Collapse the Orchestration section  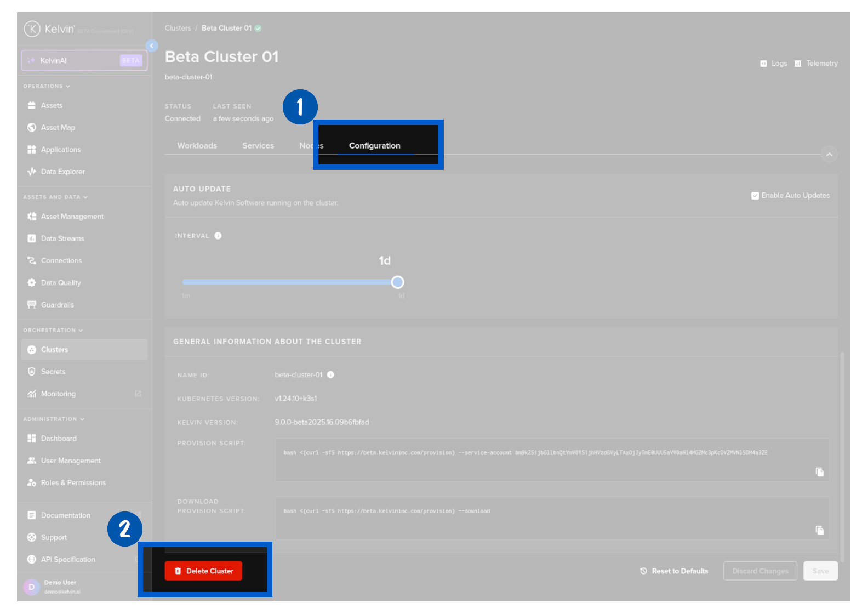point(53,331)
